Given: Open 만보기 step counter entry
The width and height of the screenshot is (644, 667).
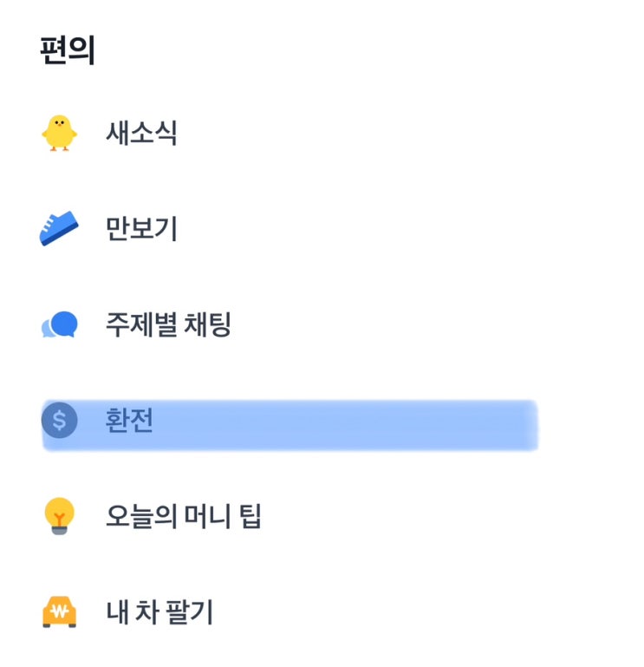Looking at the screenshot, I should pyautogui.click(x=141, y=229).
